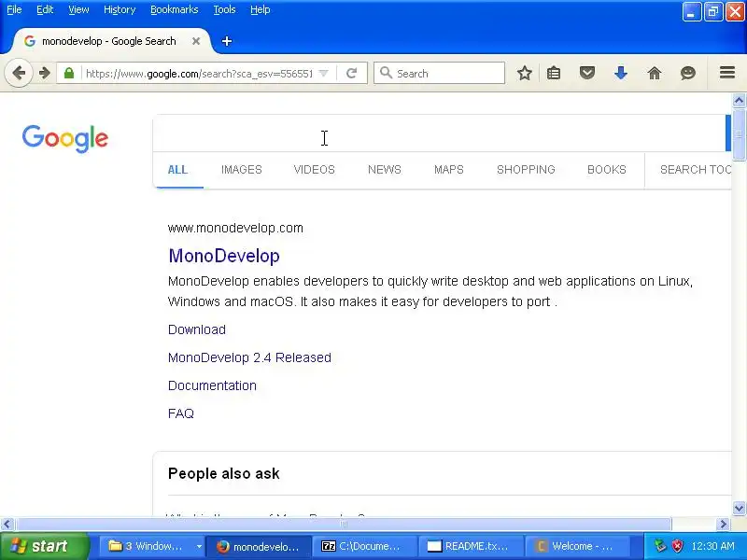
Task: Save to Pocket icon in toolbar
Action: click(587, 74)
